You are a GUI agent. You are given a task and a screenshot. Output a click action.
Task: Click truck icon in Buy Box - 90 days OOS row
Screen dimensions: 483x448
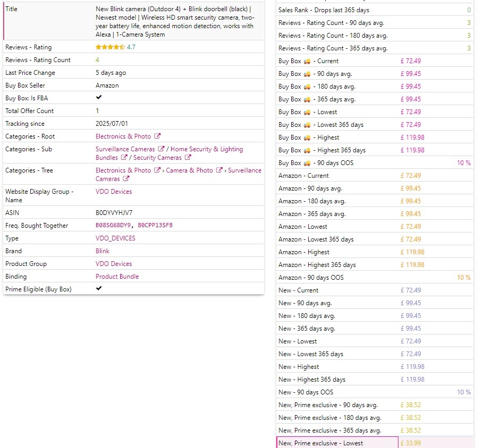click(x=307, y=163)
